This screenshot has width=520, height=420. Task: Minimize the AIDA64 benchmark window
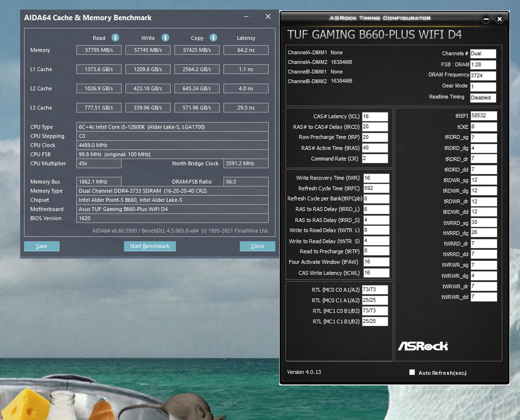[x=246, y=16]
